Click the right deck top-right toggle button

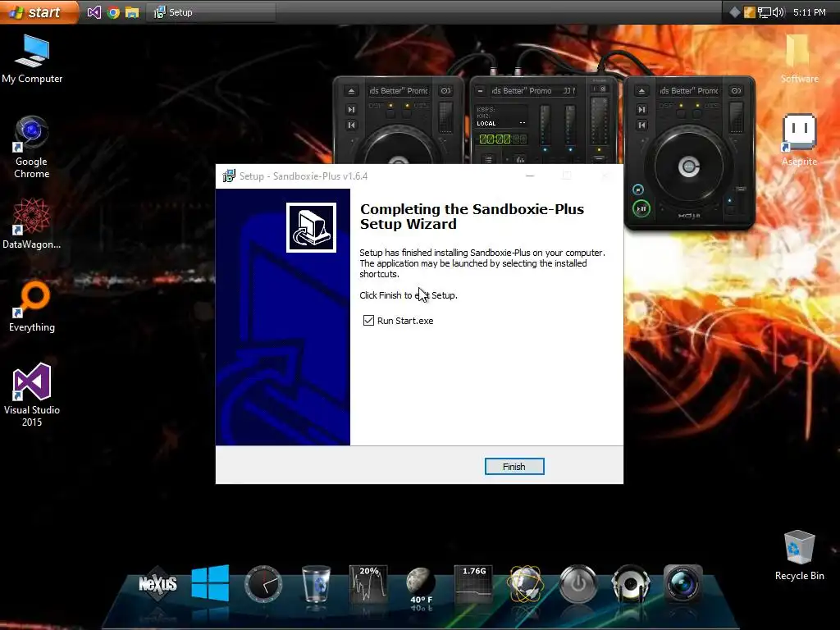736,91
